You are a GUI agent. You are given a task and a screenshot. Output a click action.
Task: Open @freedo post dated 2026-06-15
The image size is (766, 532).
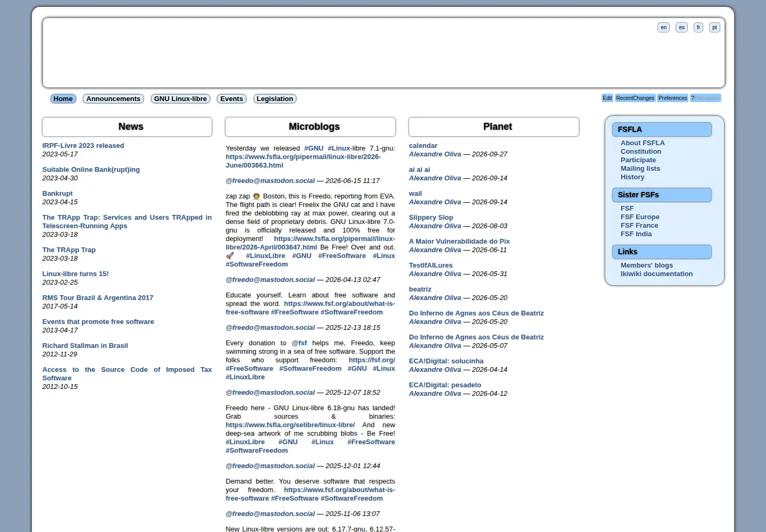click(x=270, y=180)
